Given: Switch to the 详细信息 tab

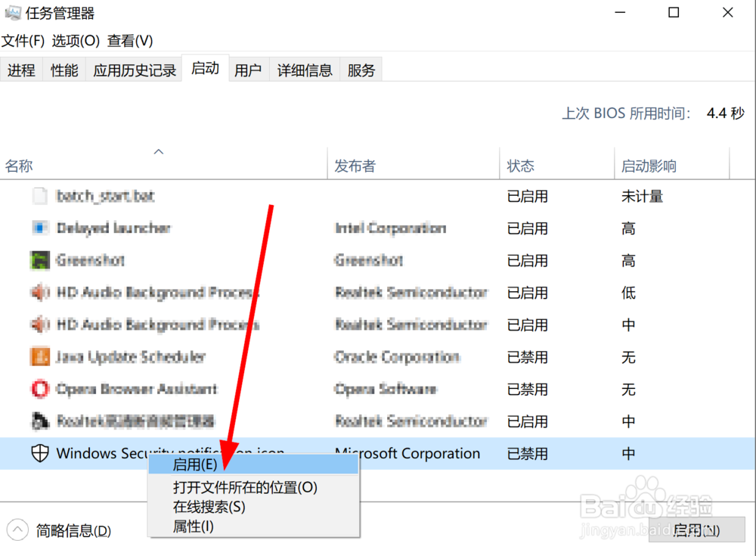Looking at the screenshot, I should click(305, 70).
